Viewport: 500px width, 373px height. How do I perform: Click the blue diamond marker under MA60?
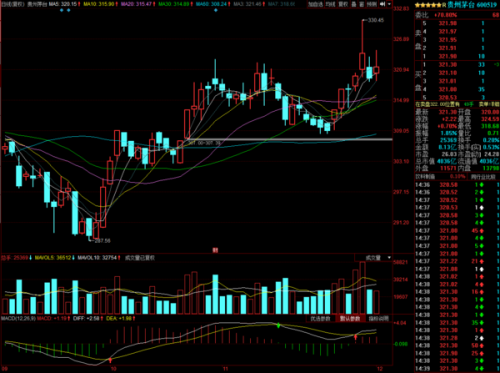click(x=216, y=10)
